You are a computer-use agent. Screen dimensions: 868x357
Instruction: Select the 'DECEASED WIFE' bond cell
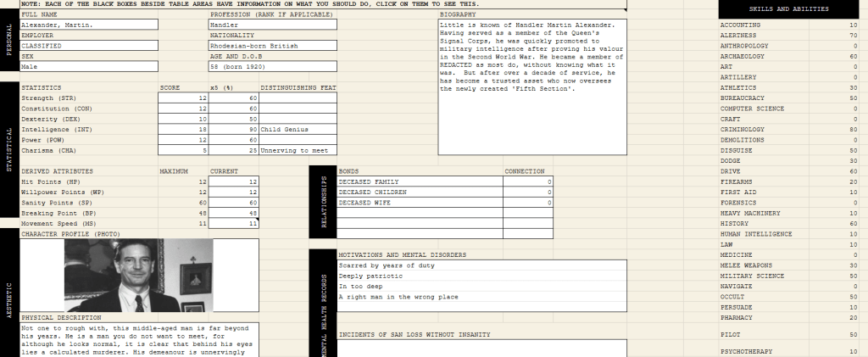click(x=420, y=202)
